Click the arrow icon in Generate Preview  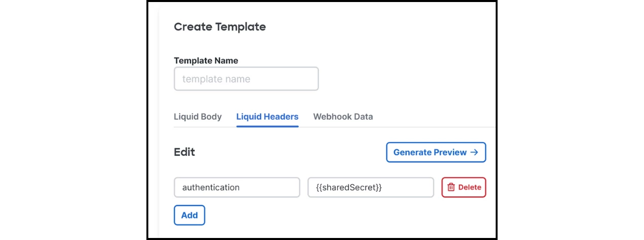(474, 152)
